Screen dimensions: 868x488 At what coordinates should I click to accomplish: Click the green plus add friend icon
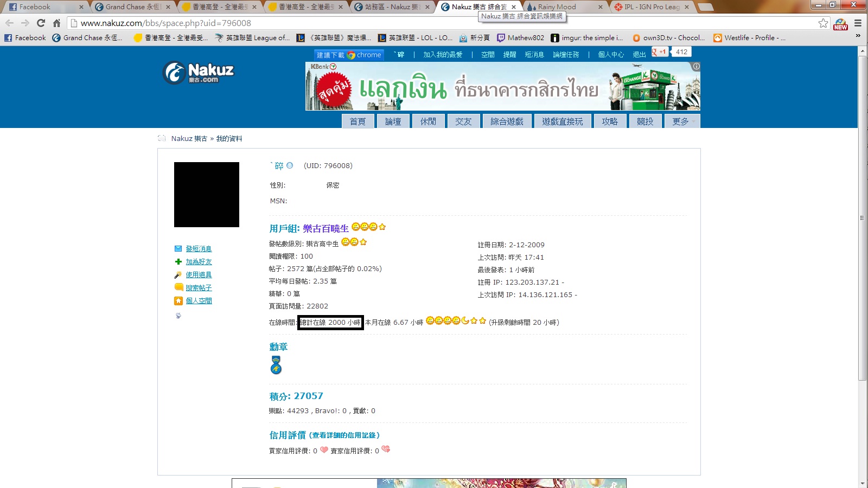[x=178, y=262]
